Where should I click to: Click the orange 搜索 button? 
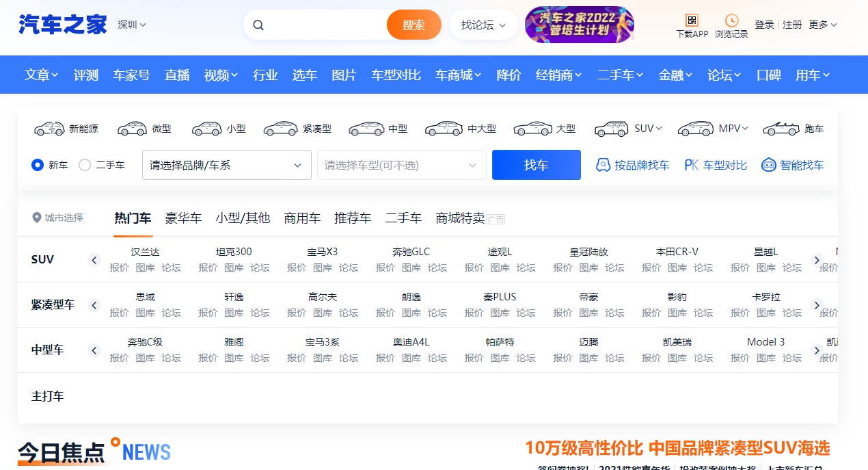point(414,25)
